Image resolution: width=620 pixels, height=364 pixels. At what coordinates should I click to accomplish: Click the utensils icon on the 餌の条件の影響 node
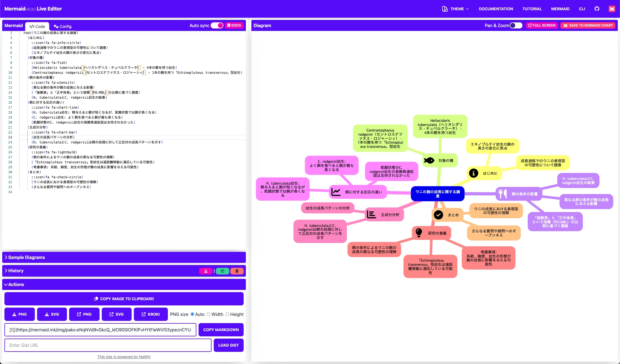pos(502,193)
